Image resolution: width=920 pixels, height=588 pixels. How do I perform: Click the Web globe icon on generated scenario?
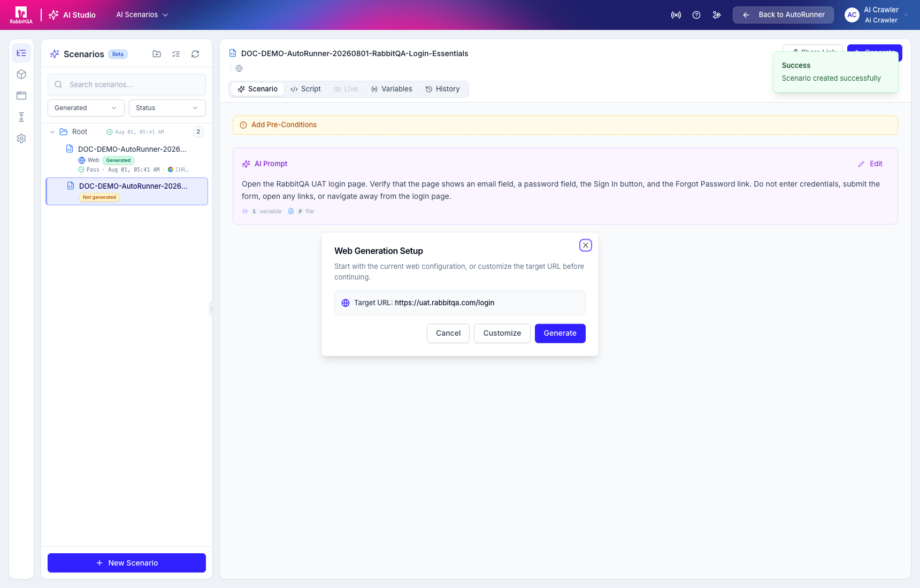pos(82,160)
